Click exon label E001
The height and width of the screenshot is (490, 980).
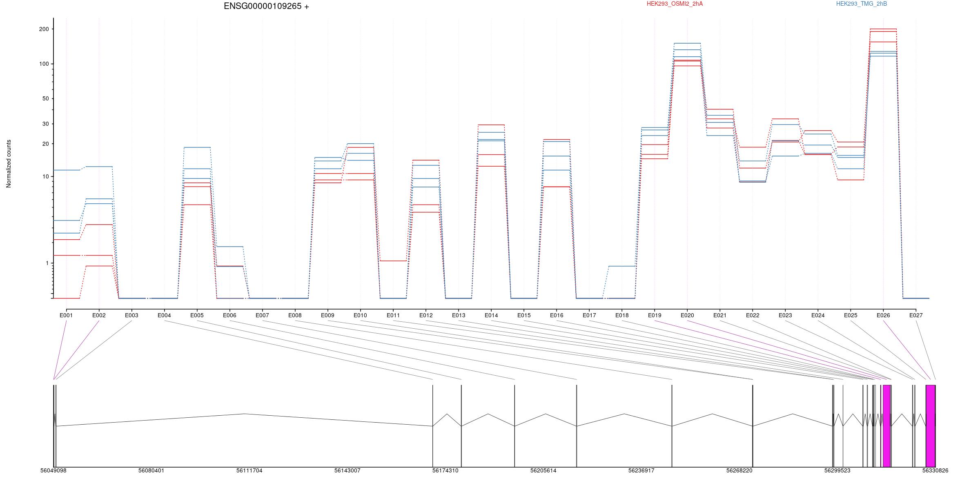click(x=66, y=315)
